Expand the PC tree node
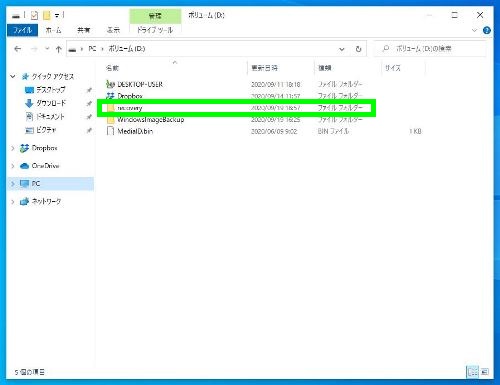Screen dimensions: 500x385 (x=13, y=184)
